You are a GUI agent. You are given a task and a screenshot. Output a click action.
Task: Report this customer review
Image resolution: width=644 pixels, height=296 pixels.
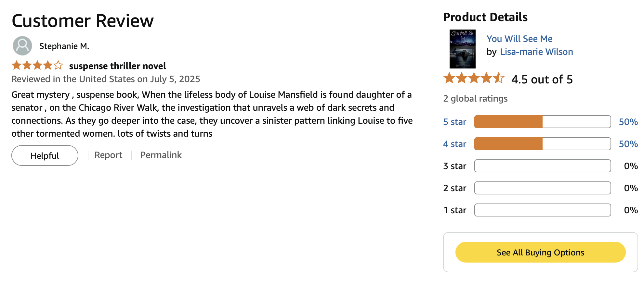point(108,155)
